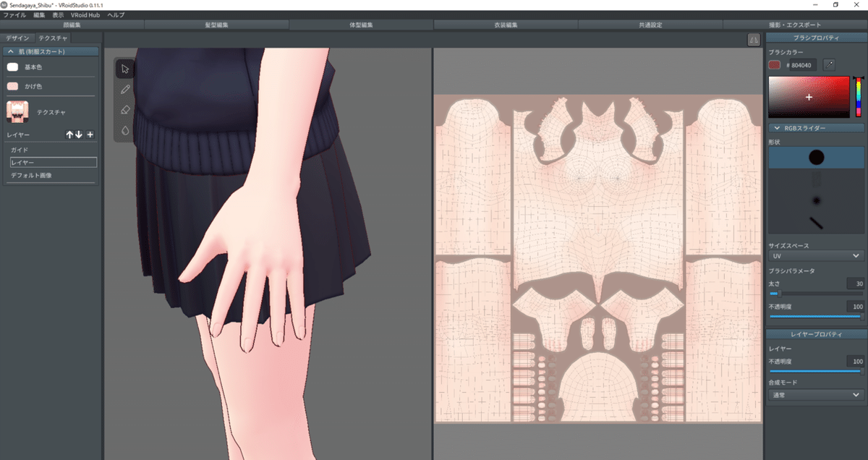Collapse the 肌 (制服スカート) section
Screen dimensions: 868x460
(51, 52)
